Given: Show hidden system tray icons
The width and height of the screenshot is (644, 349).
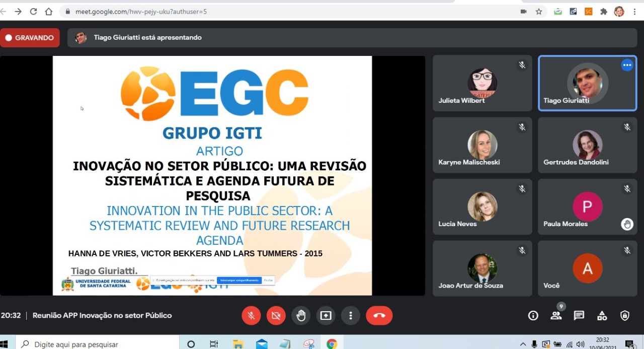Looking at the screenshot, I should (523, 344).
